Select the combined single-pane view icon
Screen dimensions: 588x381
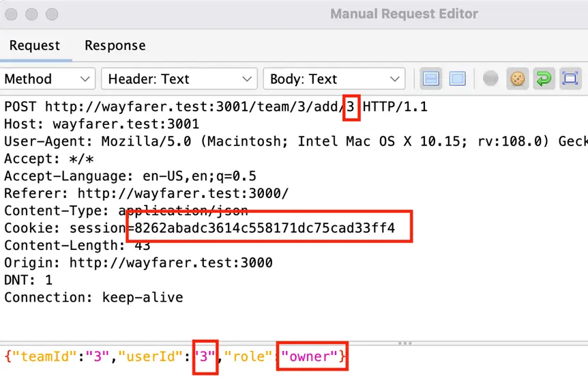[x=458, y=79]
